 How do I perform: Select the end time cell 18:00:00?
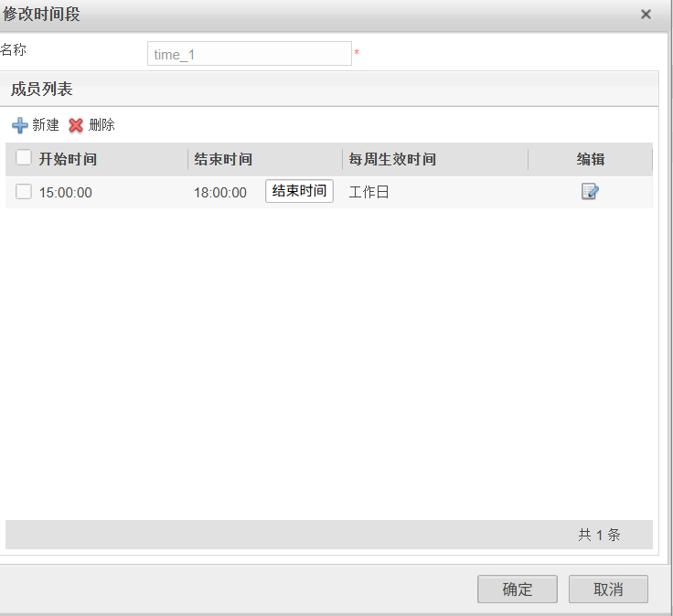click(x=220, y=193)
